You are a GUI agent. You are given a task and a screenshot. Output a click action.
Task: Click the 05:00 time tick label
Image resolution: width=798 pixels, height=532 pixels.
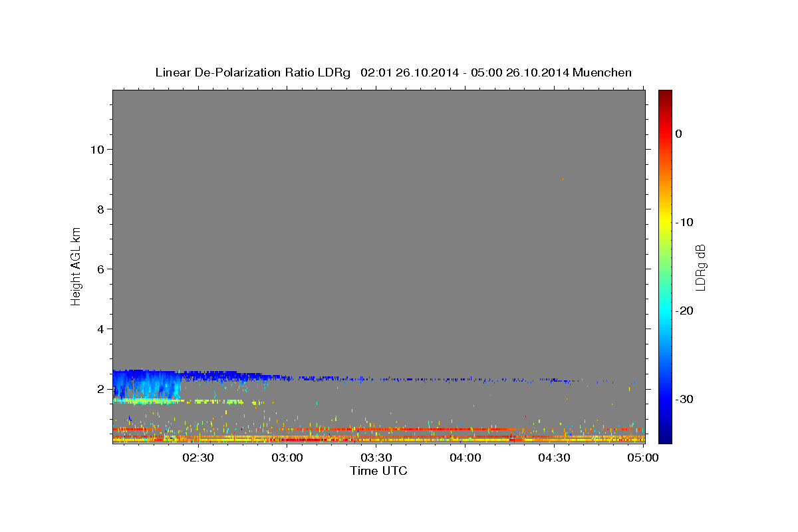click(643, 458)
